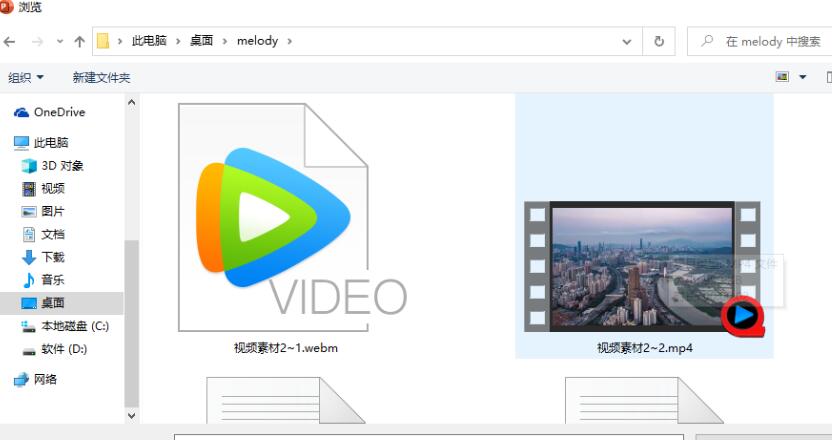This screenshot has width=832, height=440.
Task: Click the search magnifier icon
Action: (x=707, y=41)
